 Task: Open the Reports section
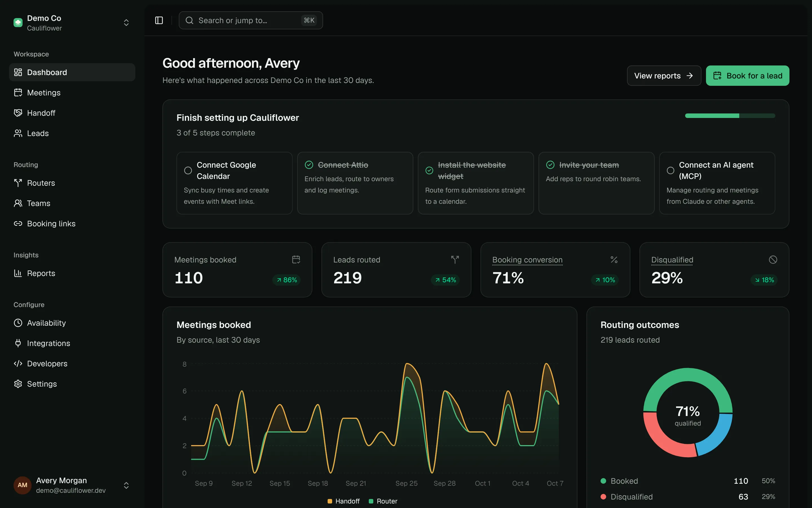pyautogui.click(x=72, y=273)
